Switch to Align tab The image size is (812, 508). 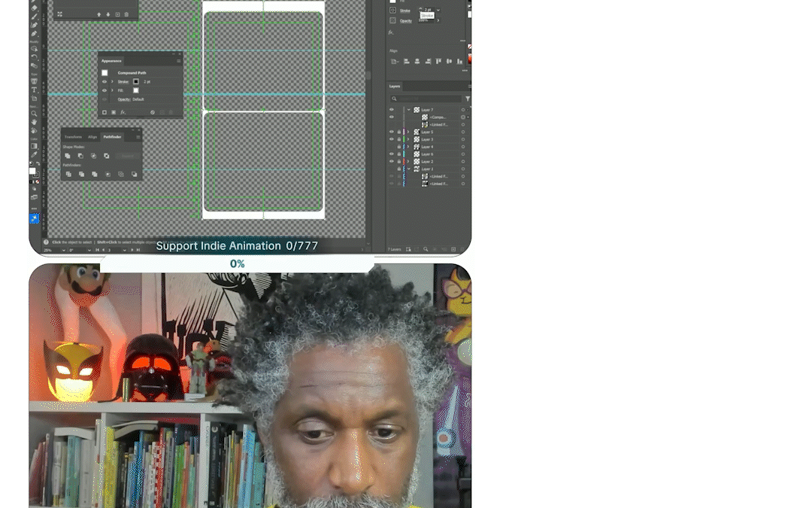coord(92,137)
